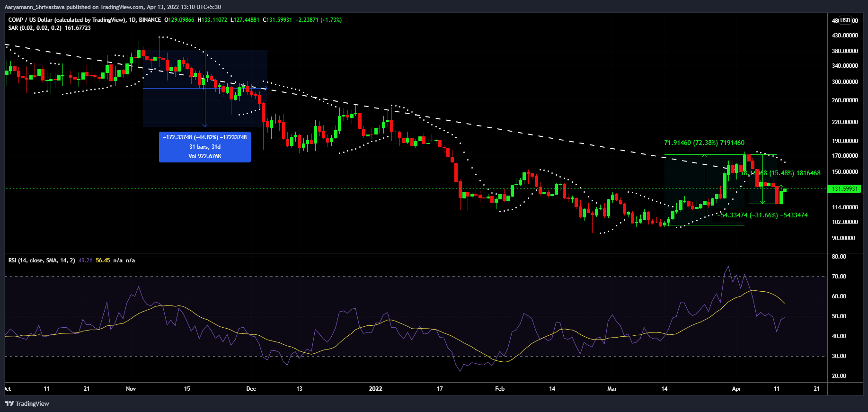Click the Nov label on time axis
Viewport: 868px width, 412px height.
(x=131, y=389)
